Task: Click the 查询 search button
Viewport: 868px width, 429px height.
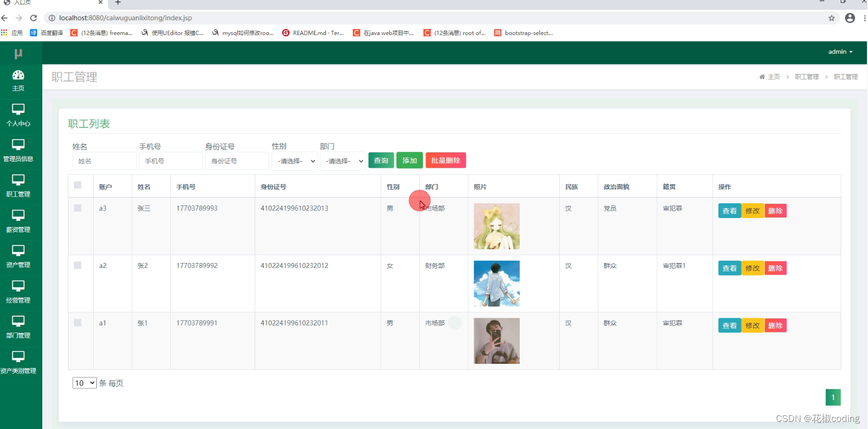Action: pyautogui.click(x=381, y=161)
